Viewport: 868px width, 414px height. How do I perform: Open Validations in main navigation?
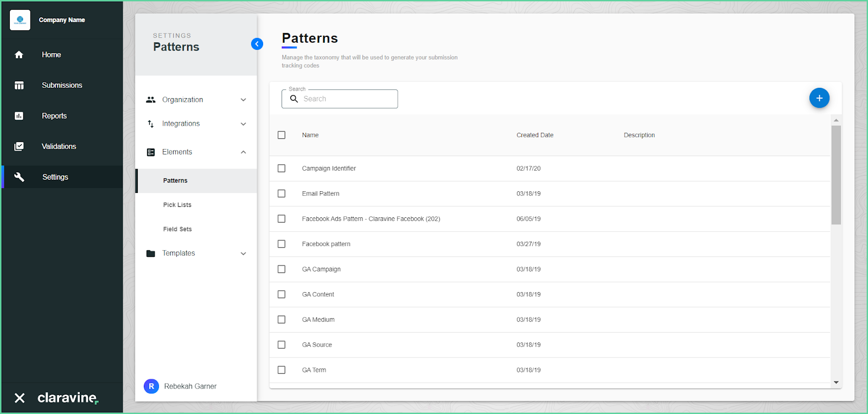pyautogui.click(x=59, y=146)
